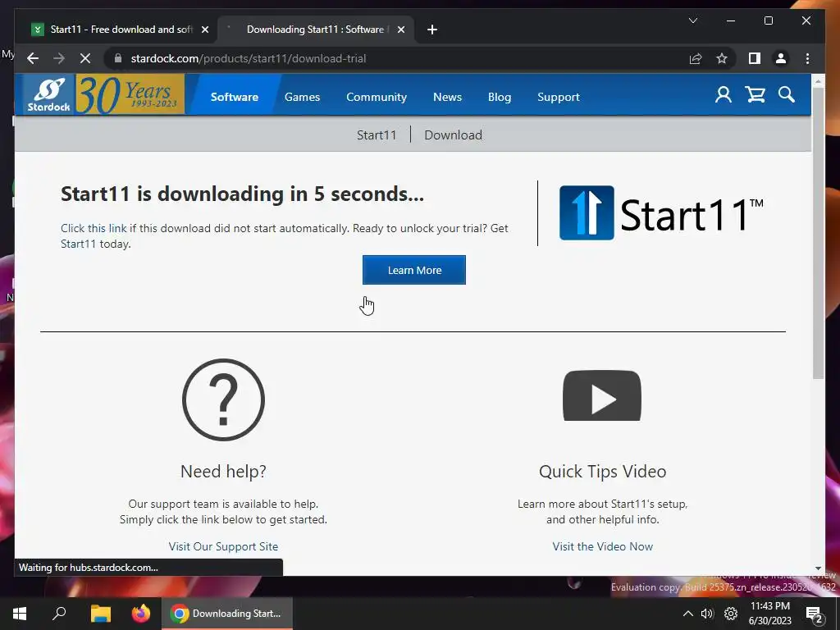
Task: Click the site search magnifier icon
Action: [x=787, y=95]
